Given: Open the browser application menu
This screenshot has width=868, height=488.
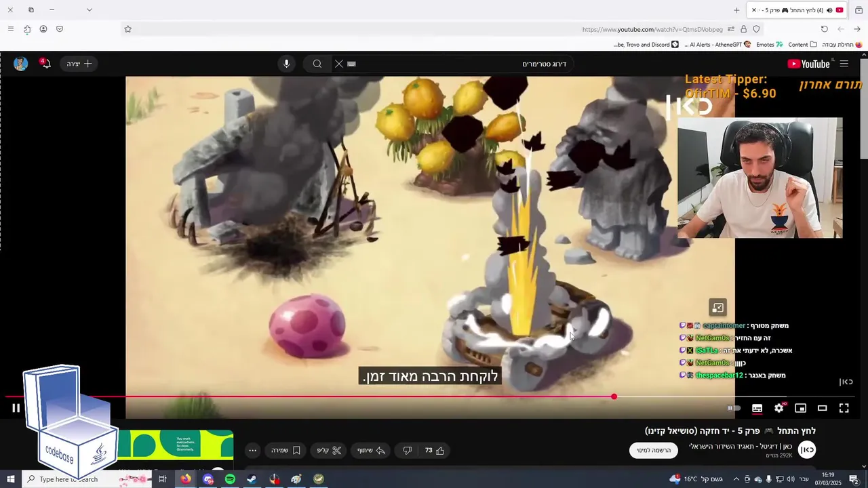Looking at the screenshot, I should coord(10,29).
